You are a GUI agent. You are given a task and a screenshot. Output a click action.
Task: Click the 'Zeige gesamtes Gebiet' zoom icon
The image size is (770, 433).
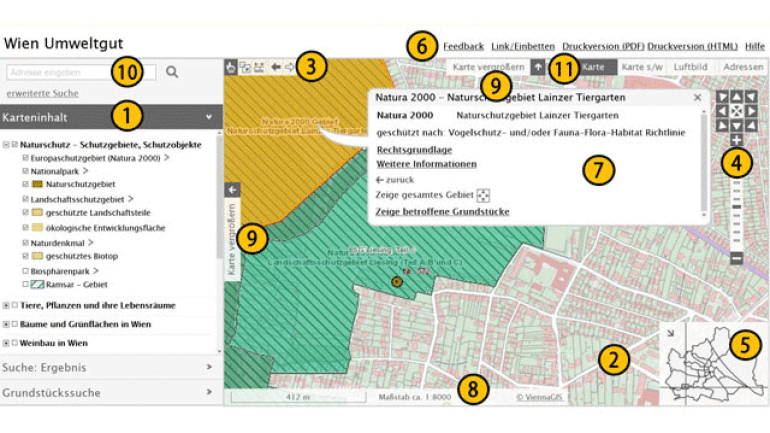[x=483, y=196]
